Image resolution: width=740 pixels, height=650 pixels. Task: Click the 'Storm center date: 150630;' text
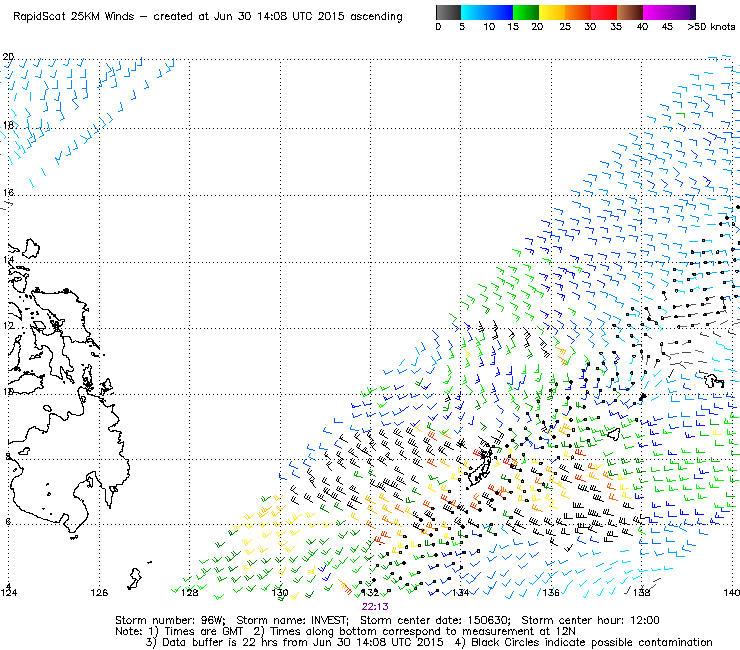tap(435, 620)
